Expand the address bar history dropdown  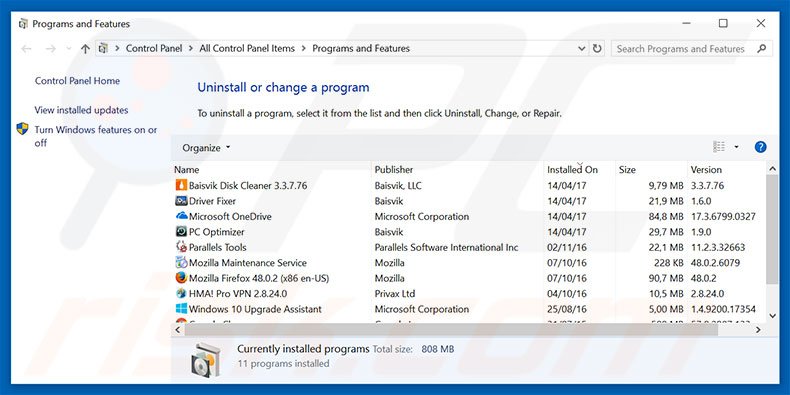click(581, 49)
